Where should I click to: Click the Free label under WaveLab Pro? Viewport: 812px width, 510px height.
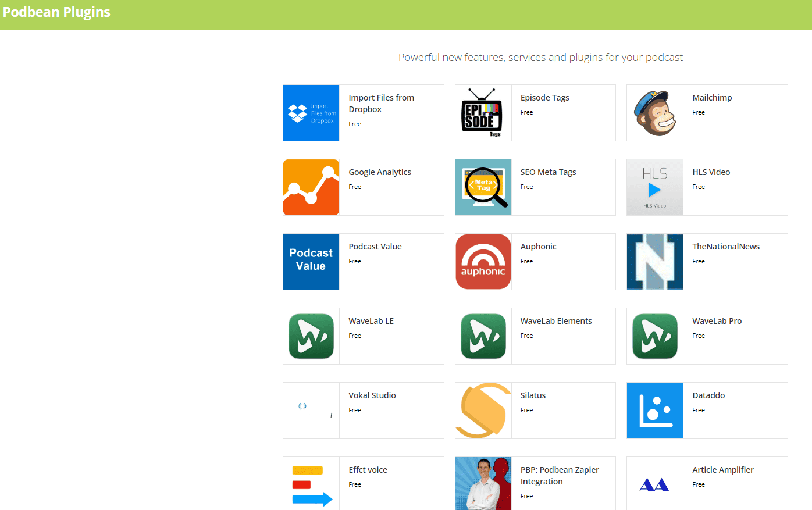pos(699,336)
